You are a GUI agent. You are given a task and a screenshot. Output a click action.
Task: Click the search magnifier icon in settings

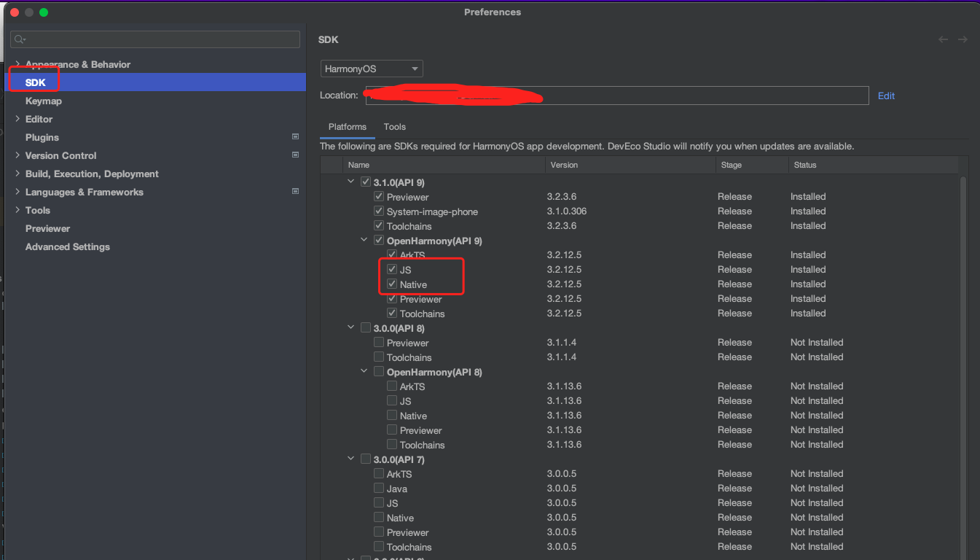click(x=20, y=39)
